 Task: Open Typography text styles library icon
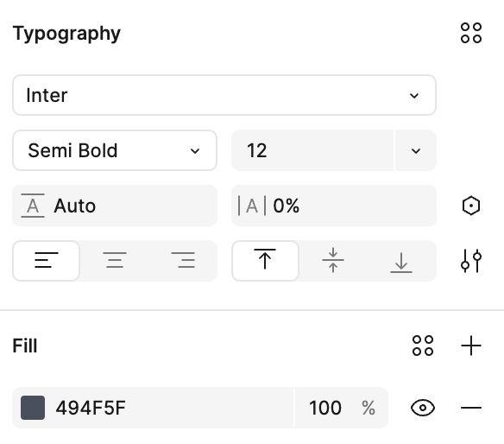pyautogui.click(x=471, y=33)
